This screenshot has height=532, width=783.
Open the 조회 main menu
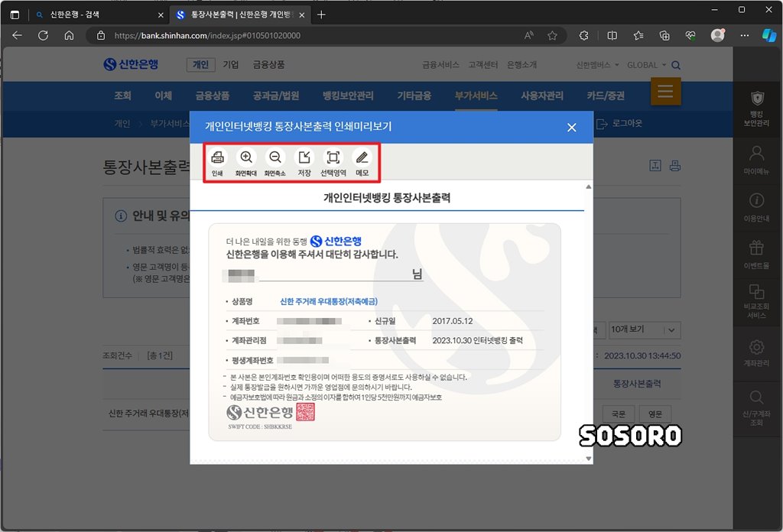coord(123,96)
